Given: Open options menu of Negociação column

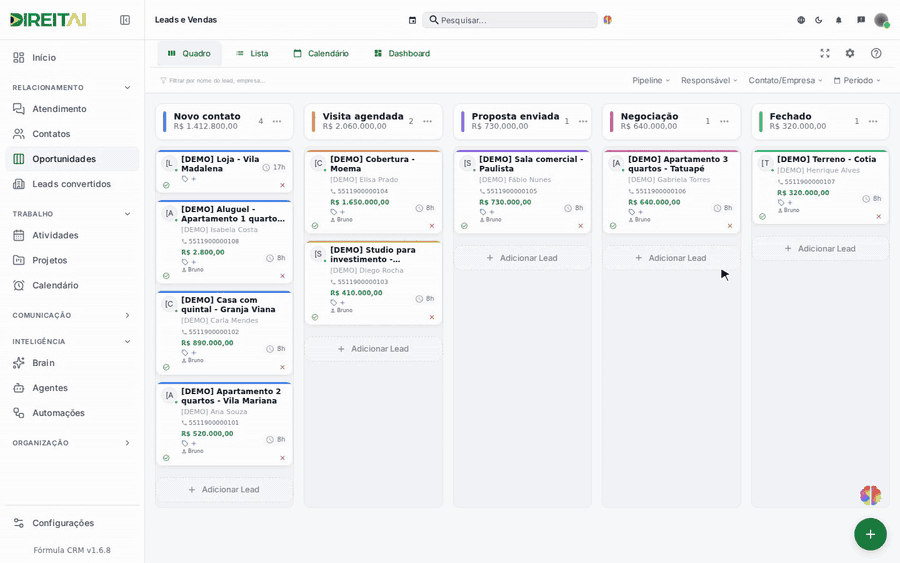Looking at the screenshot, I should [x=724, y=122].
